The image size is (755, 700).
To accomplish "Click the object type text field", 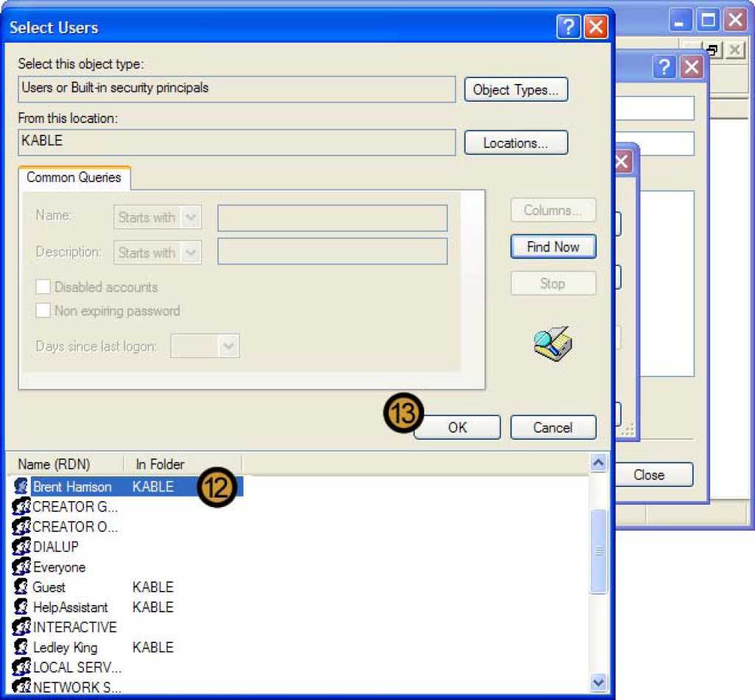I will 236,89.
